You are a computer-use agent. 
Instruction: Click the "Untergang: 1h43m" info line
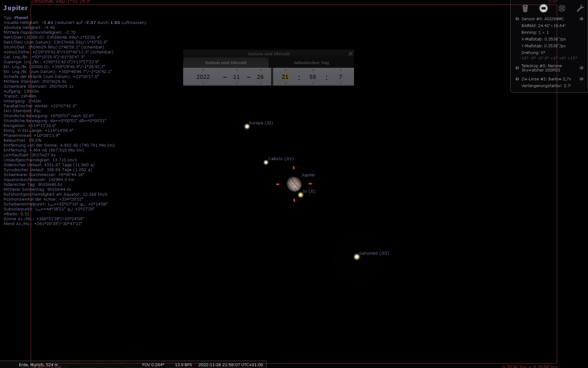click(22, 101)
